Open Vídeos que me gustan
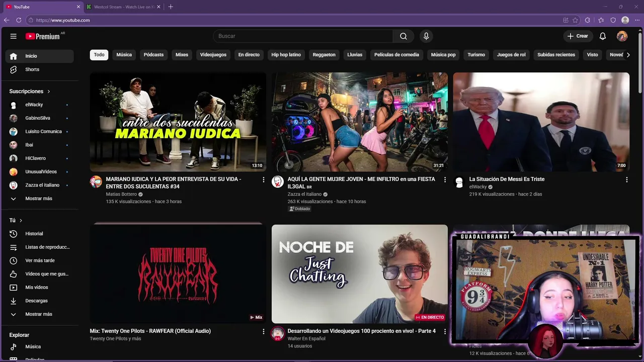Image resolution: width=644 pixels, height=362 pixels. pyautogui.click(x=39, y=274)
